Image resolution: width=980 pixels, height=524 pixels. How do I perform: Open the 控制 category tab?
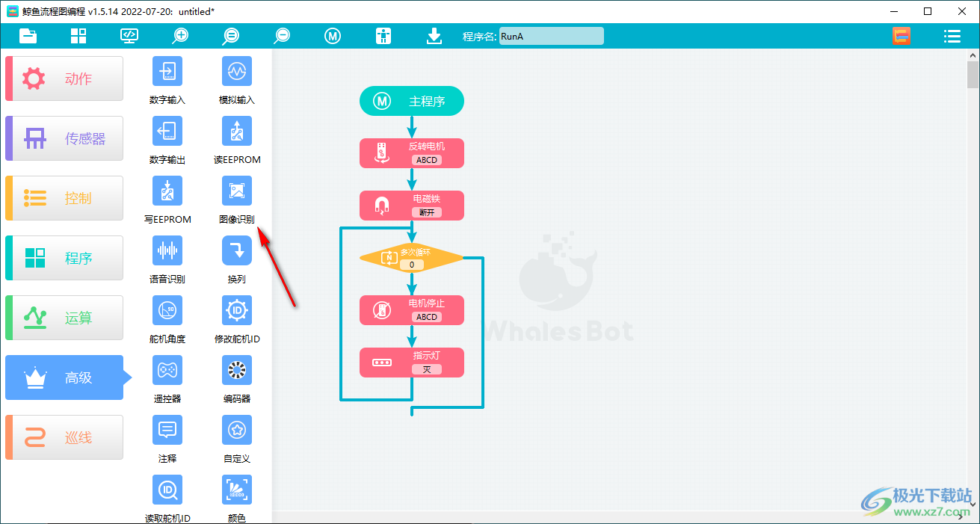pyautogui.click(x=64, y=198)
